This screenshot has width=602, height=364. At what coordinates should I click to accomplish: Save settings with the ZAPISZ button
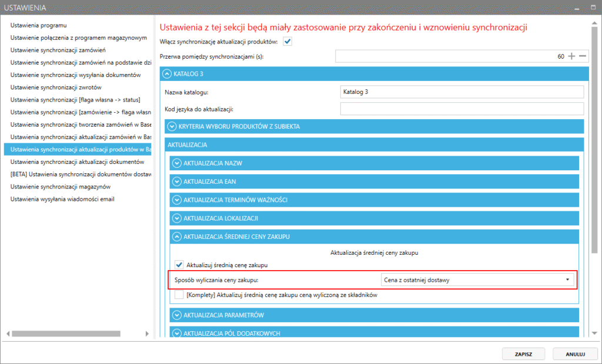click(523, 354)
